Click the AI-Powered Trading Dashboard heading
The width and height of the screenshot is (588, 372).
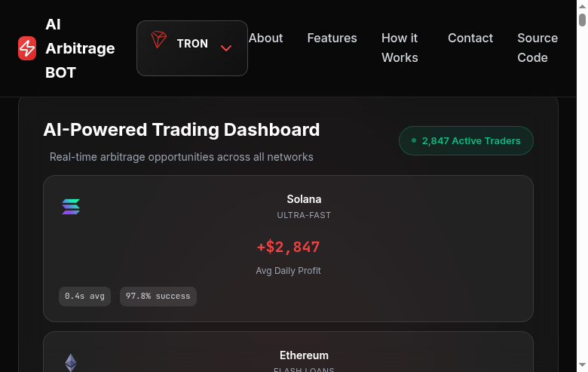(x=182, y=130)
